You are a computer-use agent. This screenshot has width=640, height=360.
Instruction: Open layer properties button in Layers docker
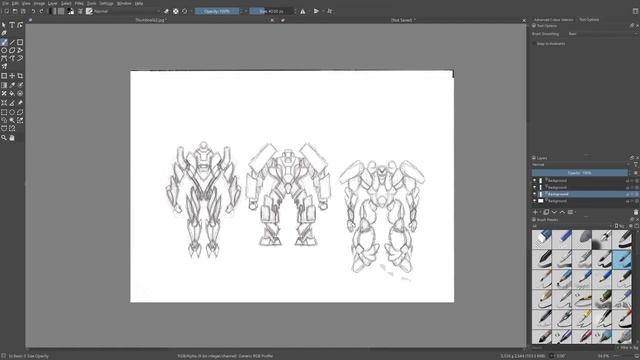(571, 212)
